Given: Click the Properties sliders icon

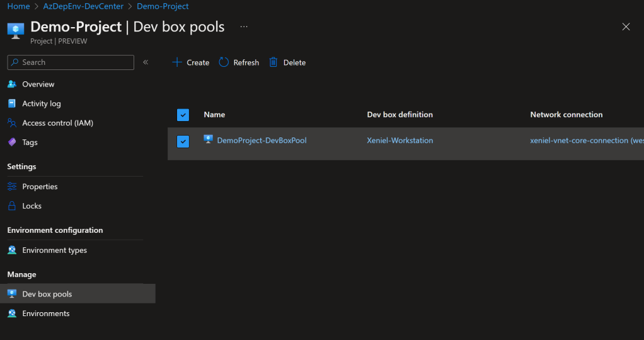Looking at the screenshot, I should click(12, 187).
